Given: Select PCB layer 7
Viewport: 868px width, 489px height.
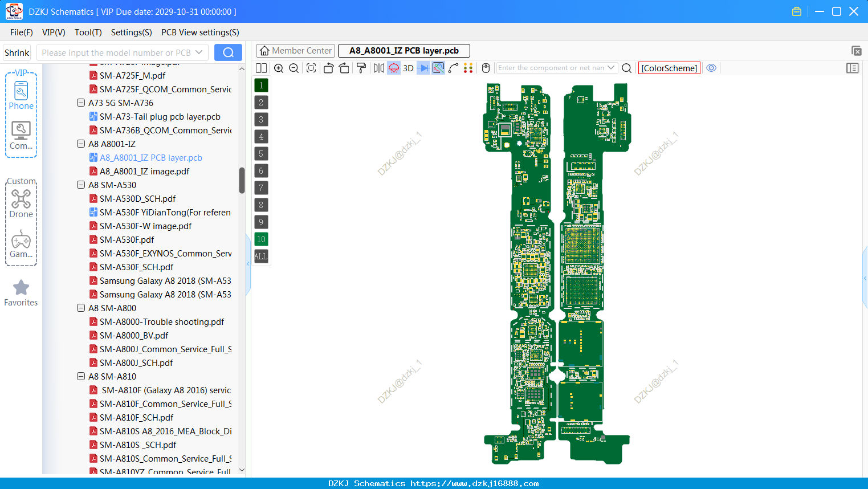Looking at the screenshot, I should (x=261, y=188).
